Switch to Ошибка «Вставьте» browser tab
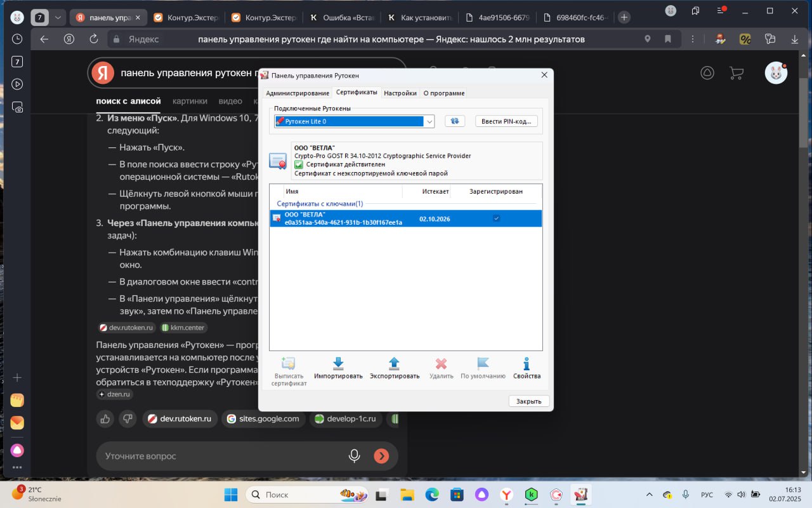Image resolution: width=812 pixels, height=508 pixels. (x=341, y=17)
